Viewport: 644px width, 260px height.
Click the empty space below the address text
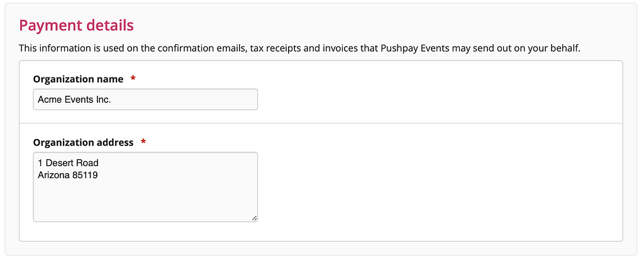(145, 201)
